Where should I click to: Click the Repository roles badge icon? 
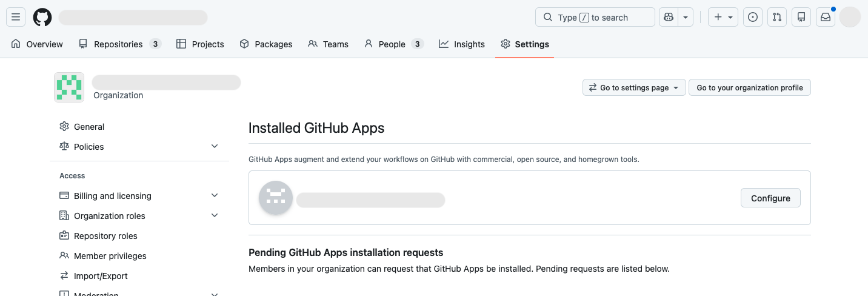(x=64, y=235)
